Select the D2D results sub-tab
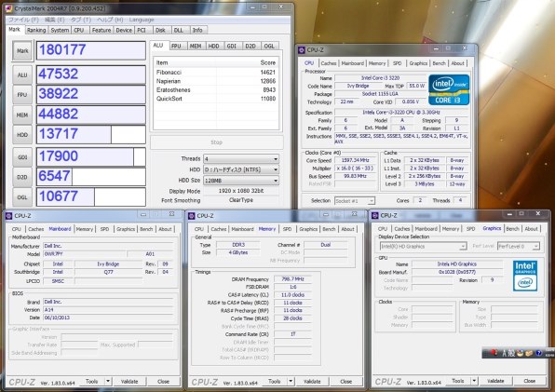The width and height of the screenshot is (555, 392). point(250,46)
